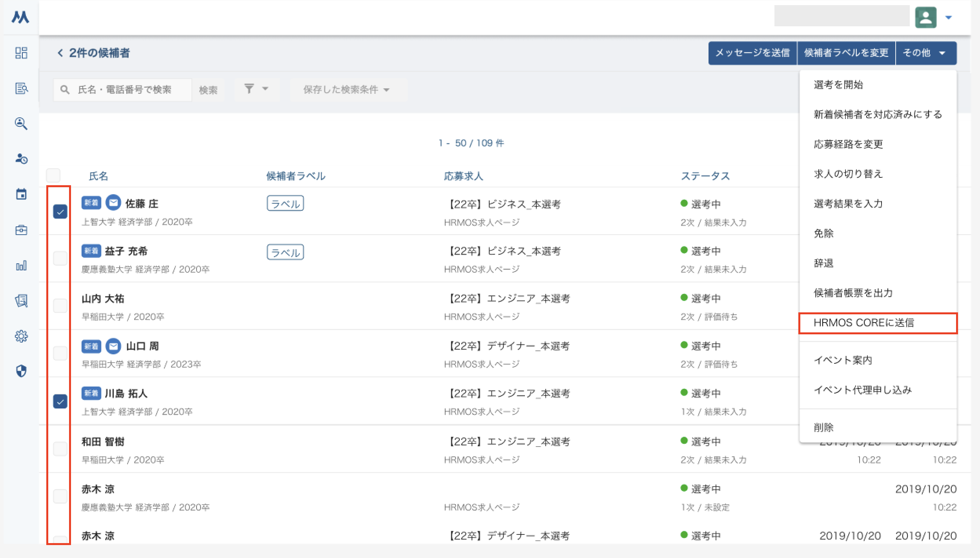Collapse the その他 dropdown button
The height and width of the screenshot is (558, 980).
tap(926, 53)
